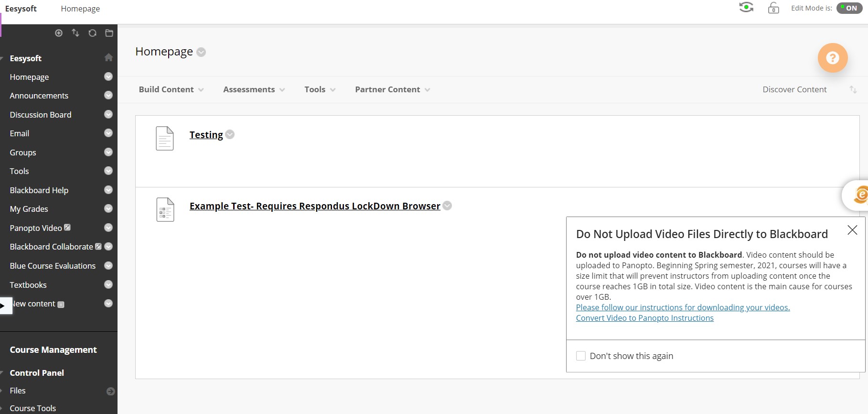
Task: Follow instructions for downloading your videos link
Action: click(x=683, y=307)
